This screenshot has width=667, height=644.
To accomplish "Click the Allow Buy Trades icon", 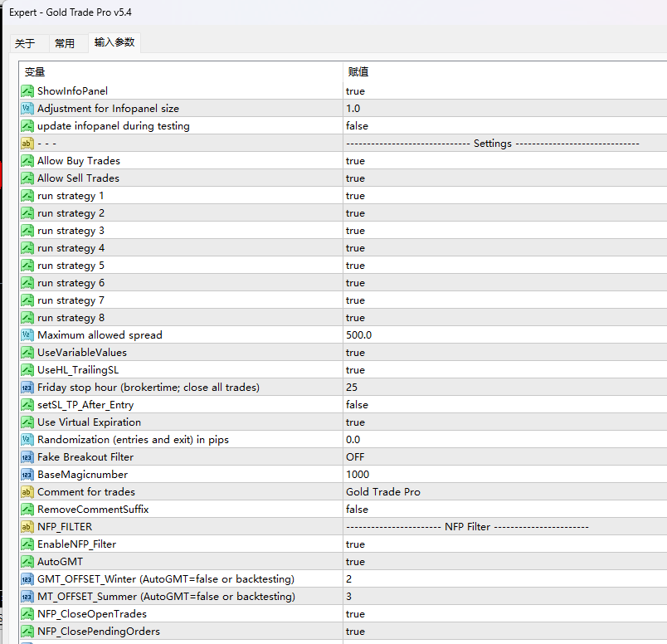I will click(x=27, y=161).
